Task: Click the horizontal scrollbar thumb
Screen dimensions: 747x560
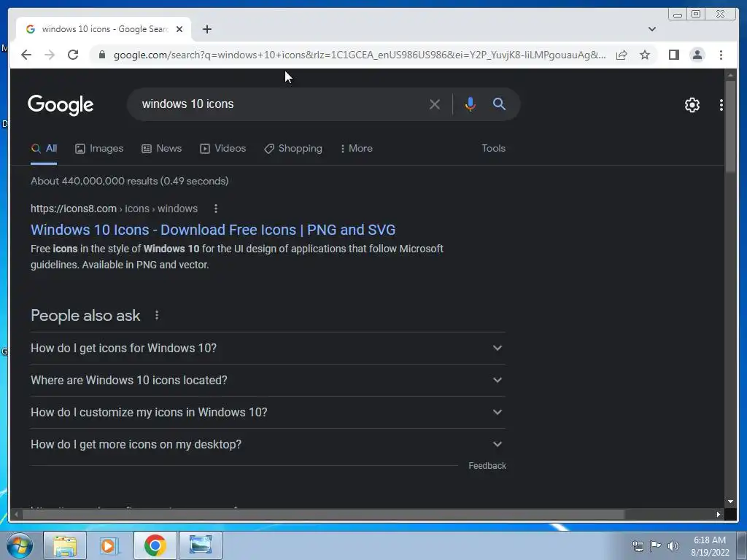Action: pos(325,514)
